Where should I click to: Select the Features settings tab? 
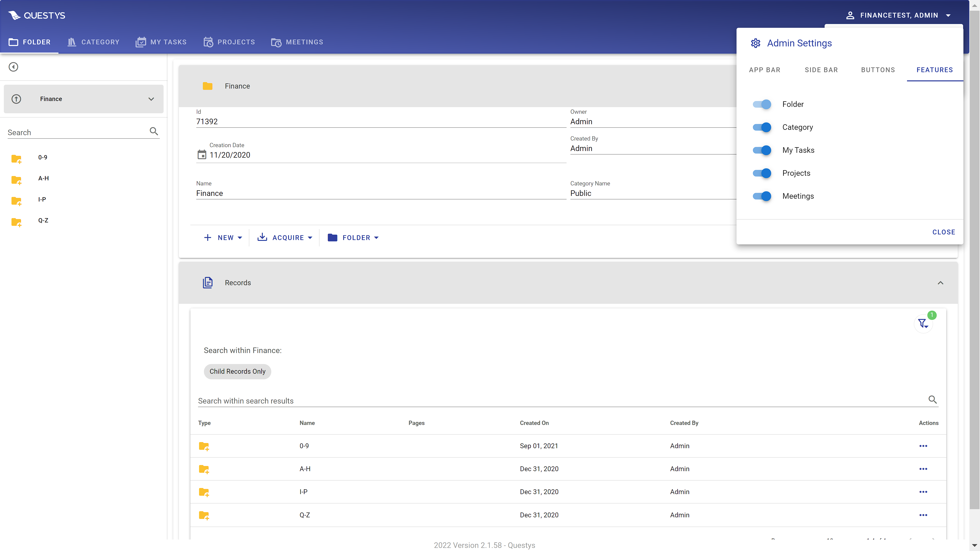pos(935,70)
